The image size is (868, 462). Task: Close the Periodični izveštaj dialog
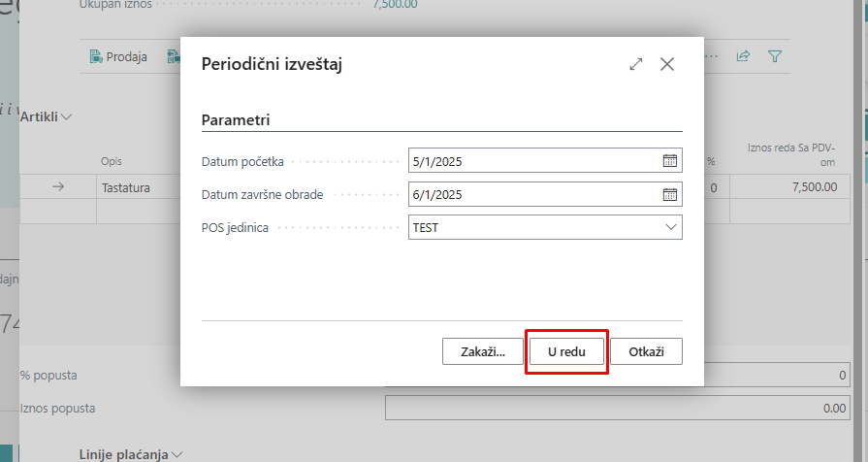coord(667,64)
